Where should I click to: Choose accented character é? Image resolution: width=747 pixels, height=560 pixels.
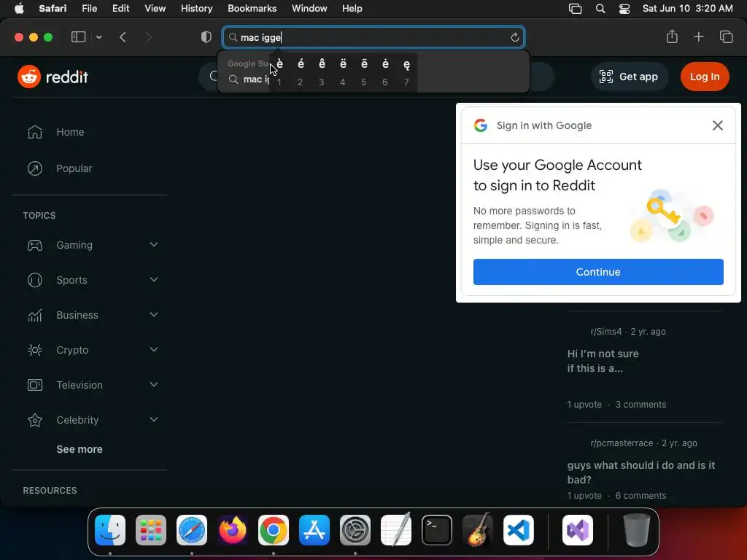click(301, 72)
